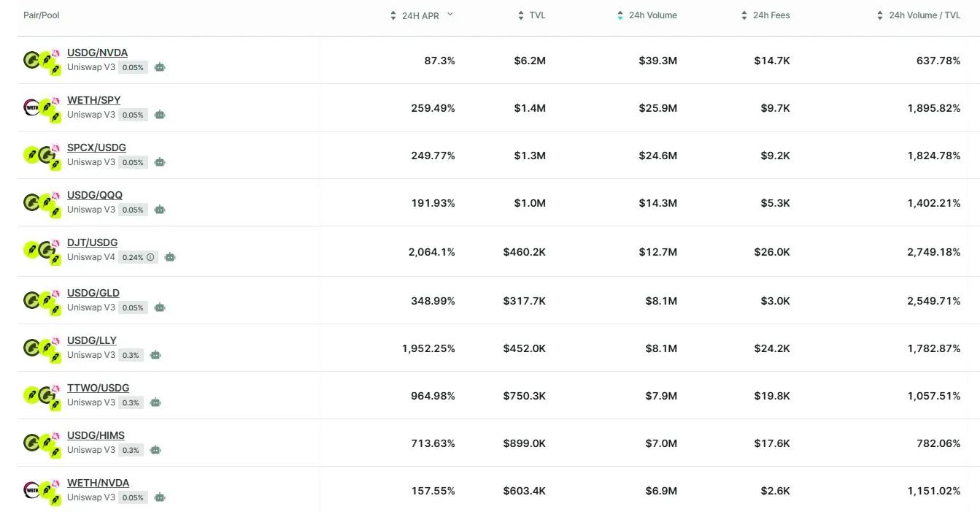This screenshot has width=980, height=512.
Task: Click the robot icon in WETH/SPY row
Action: pyautogui.click(x=160, y=115)
